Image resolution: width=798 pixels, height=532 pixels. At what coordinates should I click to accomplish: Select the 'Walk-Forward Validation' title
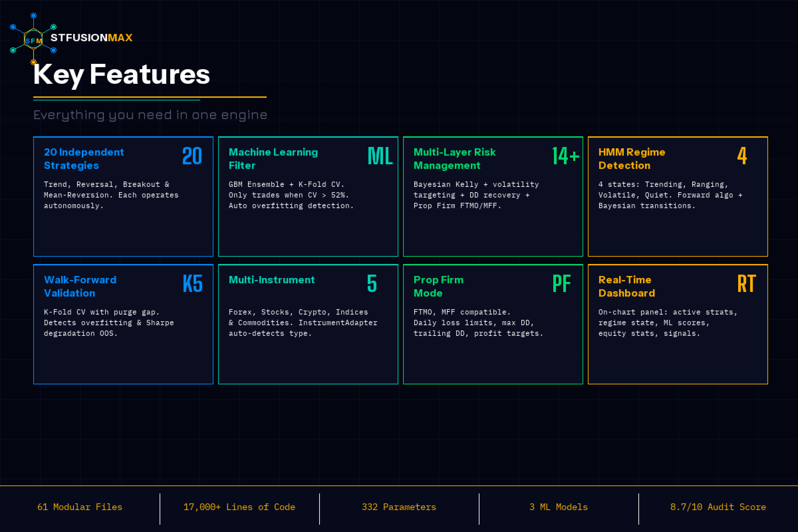(x=80, y=287)
